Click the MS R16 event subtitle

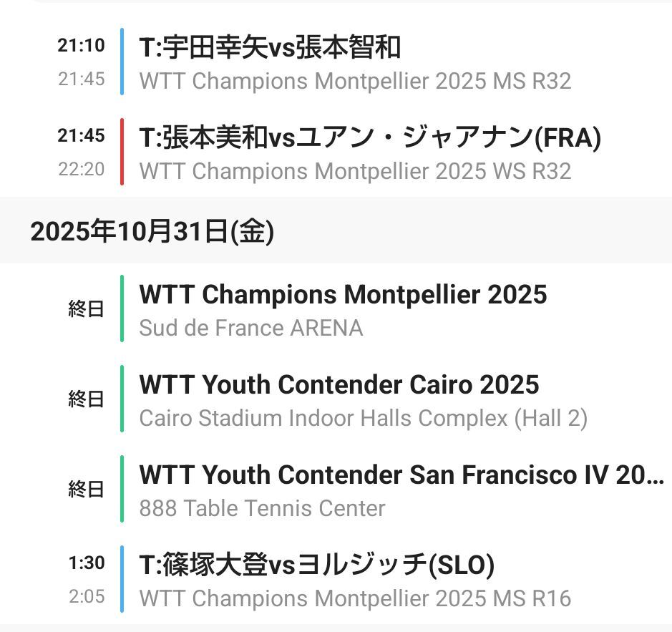[355, 598]
